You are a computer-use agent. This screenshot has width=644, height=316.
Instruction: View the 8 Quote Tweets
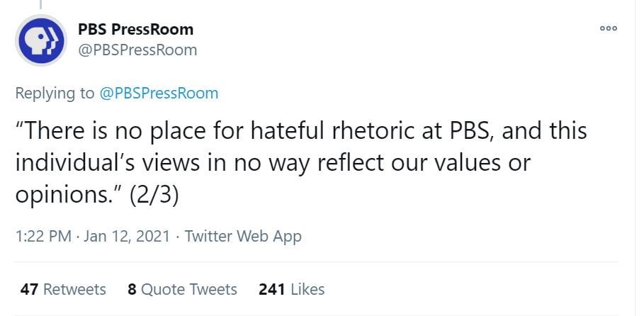182,289
